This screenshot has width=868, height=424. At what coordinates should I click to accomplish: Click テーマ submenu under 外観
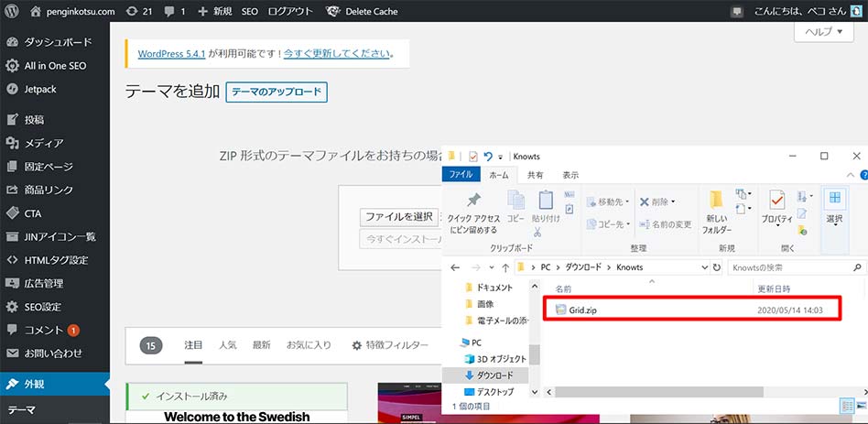click(x=22, y=410)
